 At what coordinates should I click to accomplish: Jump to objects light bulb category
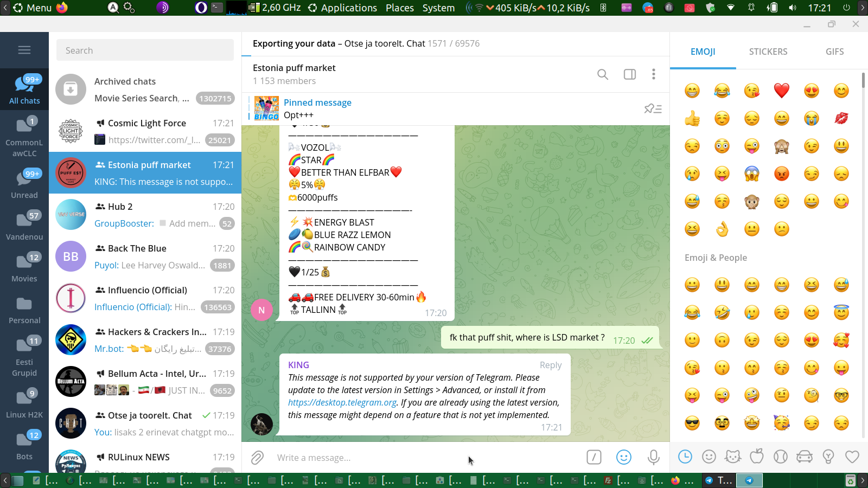coord(828,457)
